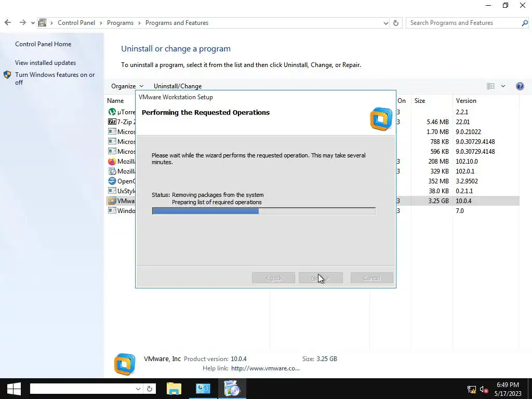Select the 5.46 MB size cell
Image resolution: width=532 pixels, height=399 pixels.
click(437, 122)
